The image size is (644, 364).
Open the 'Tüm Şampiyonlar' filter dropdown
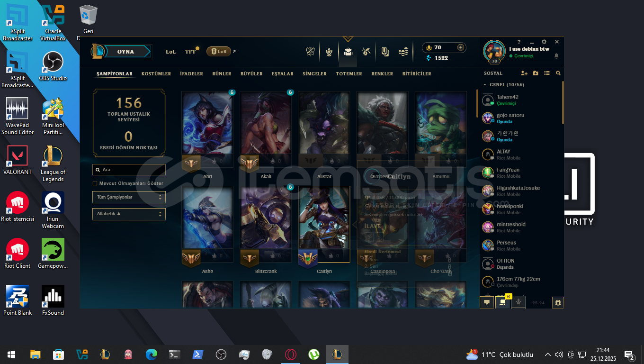(x=129, y=197)
